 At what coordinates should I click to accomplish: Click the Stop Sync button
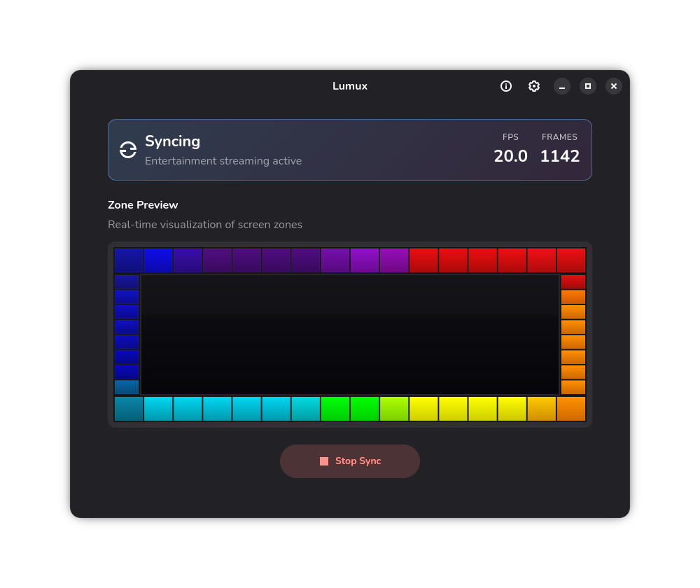[x=350, y=461]
